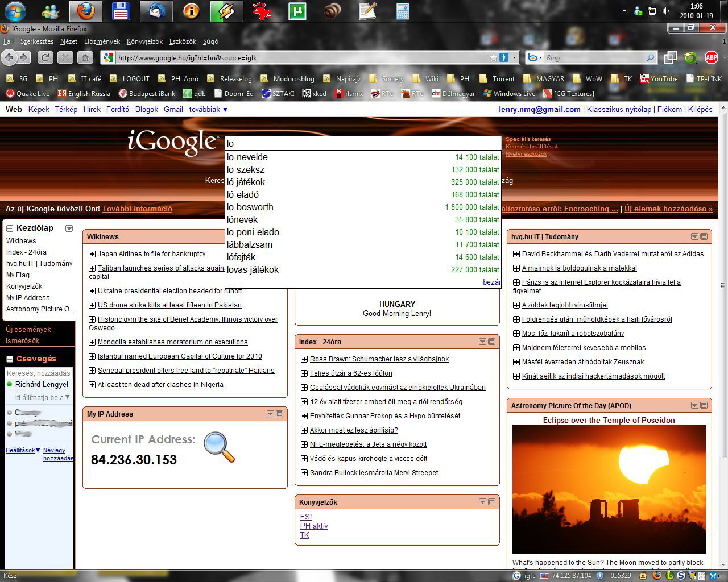Image resolution: width=728 pixels, height=582 pixels.
Task: Open the Kezdőlap tab dropdown arrow
Action: coord(69,228)
